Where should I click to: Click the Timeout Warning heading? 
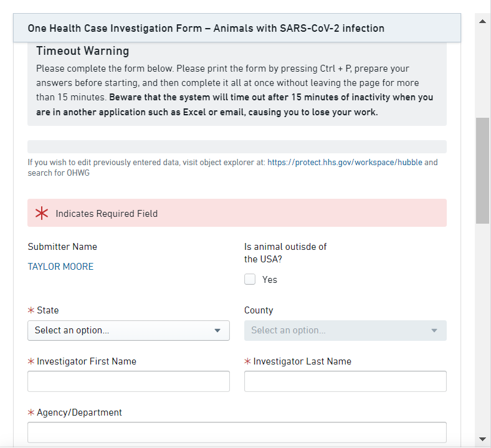[82, 51]
